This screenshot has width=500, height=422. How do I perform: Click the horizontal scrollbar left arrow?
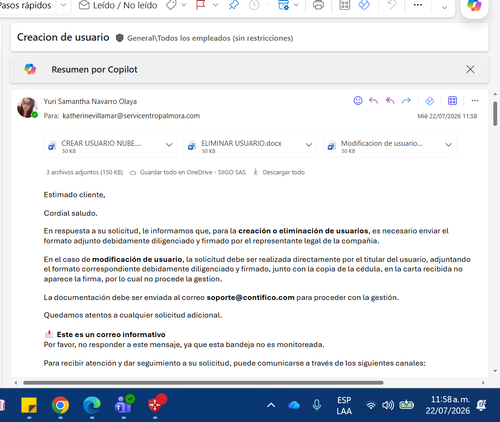16,383
